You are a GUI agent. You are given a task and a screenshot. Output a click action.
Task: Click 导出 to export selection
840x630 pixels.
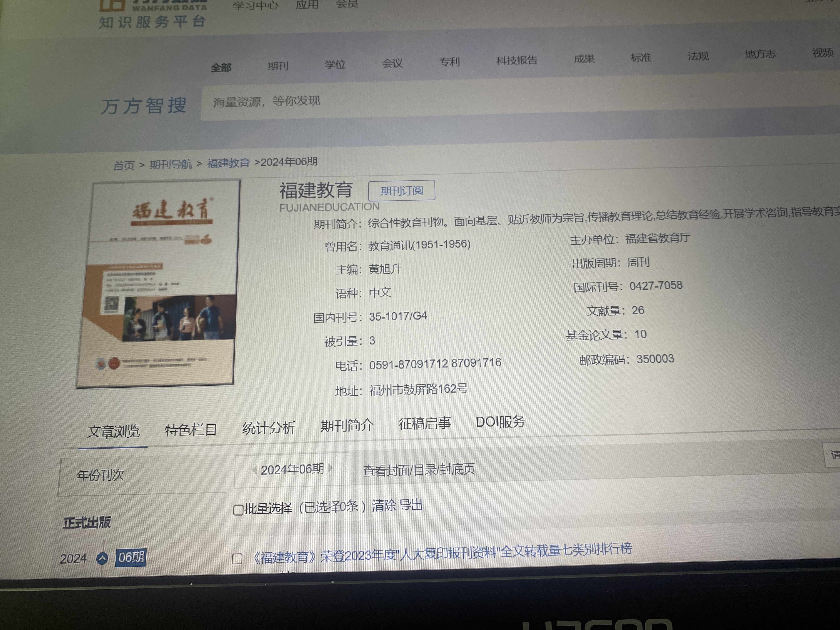(411, 505)
